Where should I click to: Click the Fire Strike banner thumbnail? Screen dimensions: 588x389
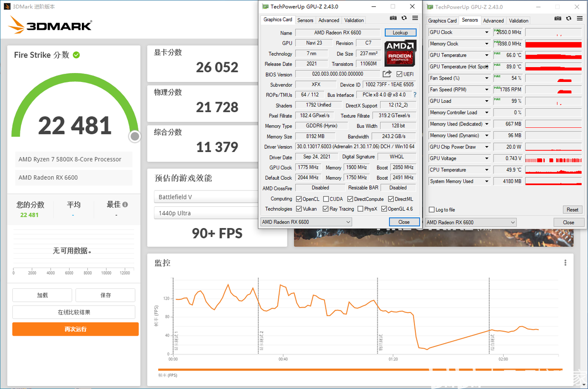click(434, 237)
